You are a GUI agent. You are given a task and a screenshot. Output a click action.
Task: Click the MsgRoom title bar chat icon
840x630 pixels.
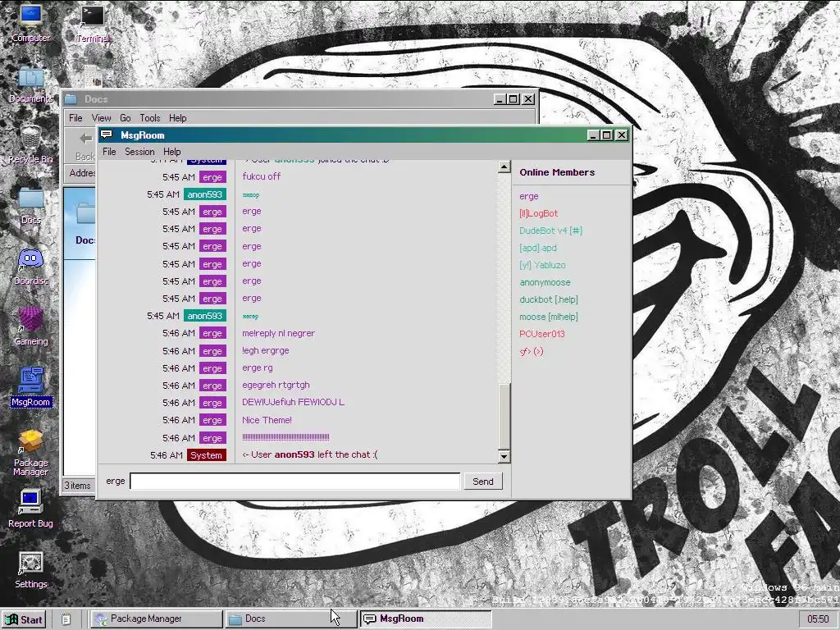pos(107,135)
